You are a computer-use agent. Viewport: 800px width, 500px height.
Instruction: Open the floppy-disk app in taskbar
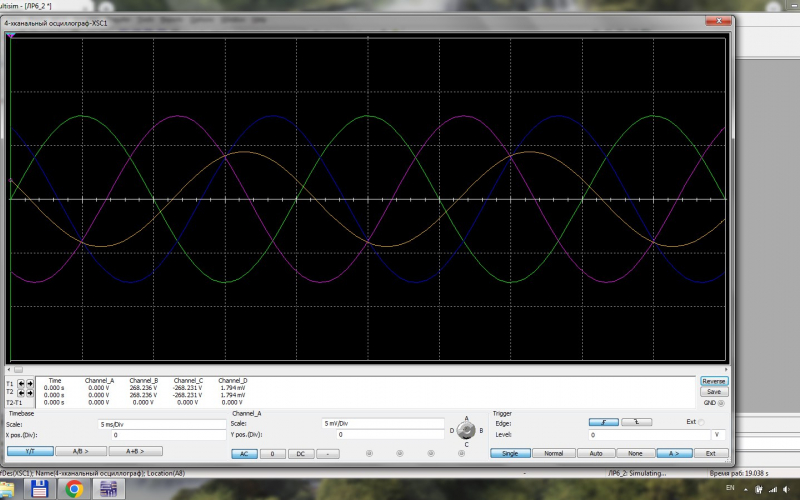[40, 489]
